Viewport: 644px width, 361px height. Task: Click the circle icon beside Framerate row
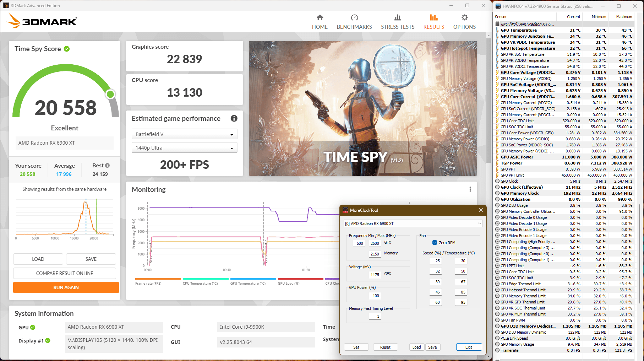click(x=497, y=350)
